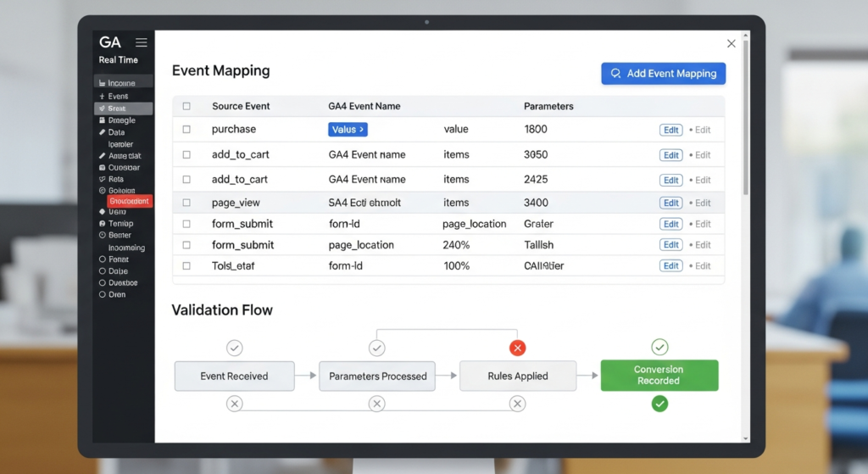The image size is (868, 474).
Task: Open the Ipenoler sidebar item
Action: 120,144
